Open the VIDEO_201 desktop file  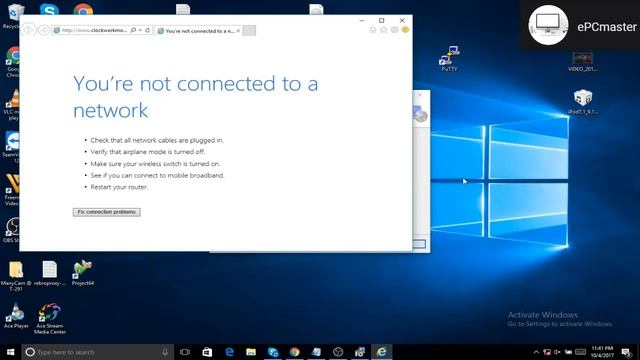pyautogui.click(x=582, y=62)
